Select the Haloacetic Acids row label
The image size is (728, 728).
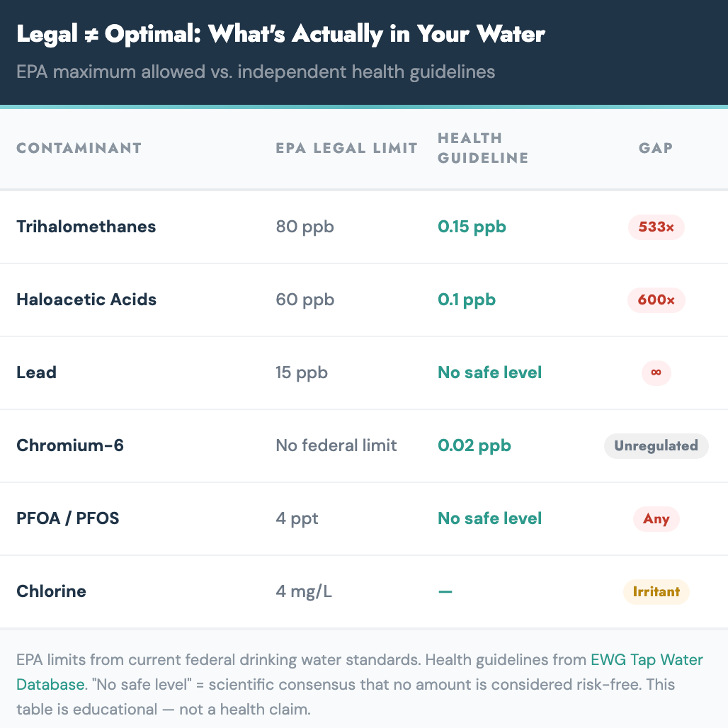[x=86, y=300]
